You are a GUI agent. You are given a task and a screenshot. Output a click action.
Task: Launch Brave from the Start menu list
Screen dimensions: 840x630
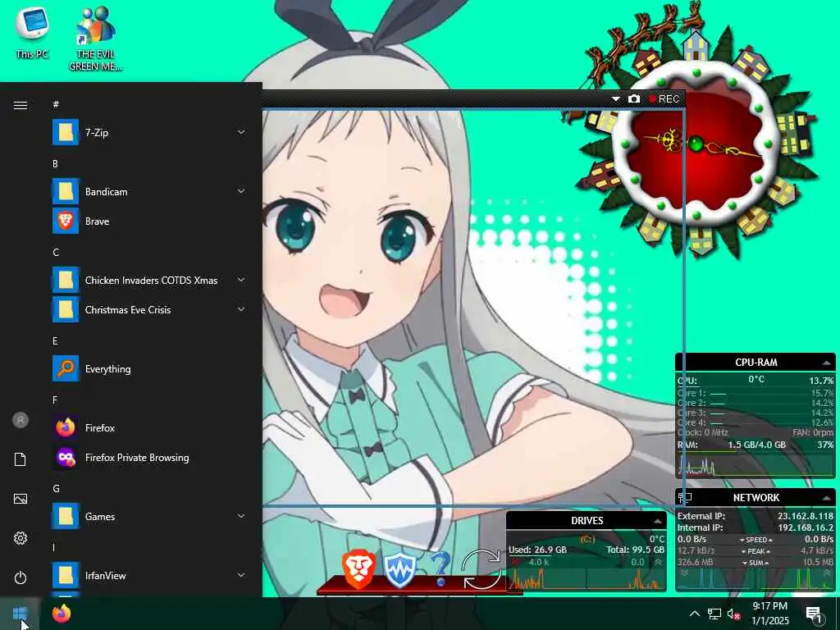point(149,221)
